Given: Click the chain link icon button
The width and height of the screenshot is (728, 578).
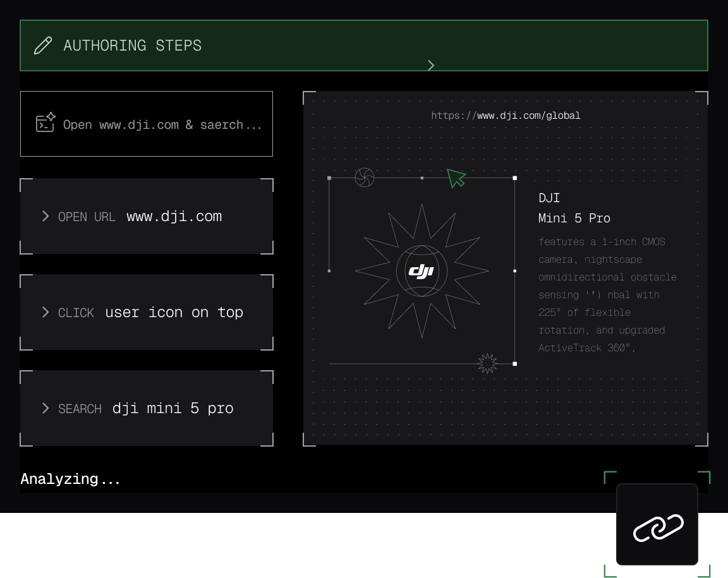Looking at the screenshot, I should point(657,524).
